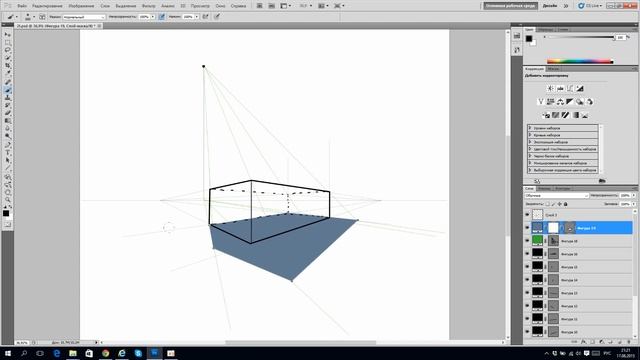Open the Windows Start menu

[x=7, y=353]
